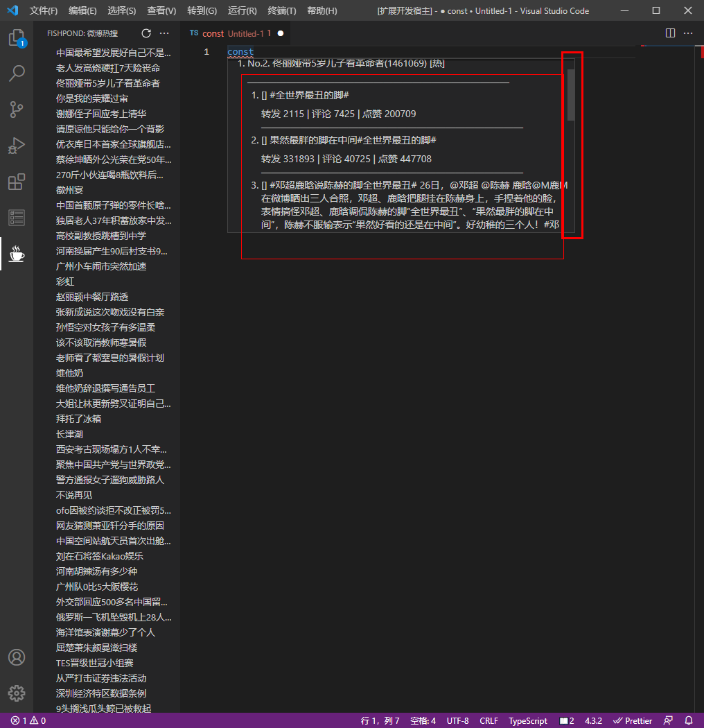
Task: Split the editor right
Action: (670, 33)
